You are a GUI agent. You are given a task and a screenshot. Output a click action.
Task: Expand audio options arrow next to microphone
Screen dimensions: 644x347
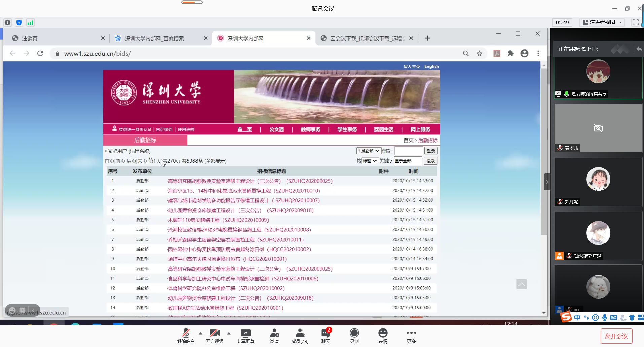point(201,333)
